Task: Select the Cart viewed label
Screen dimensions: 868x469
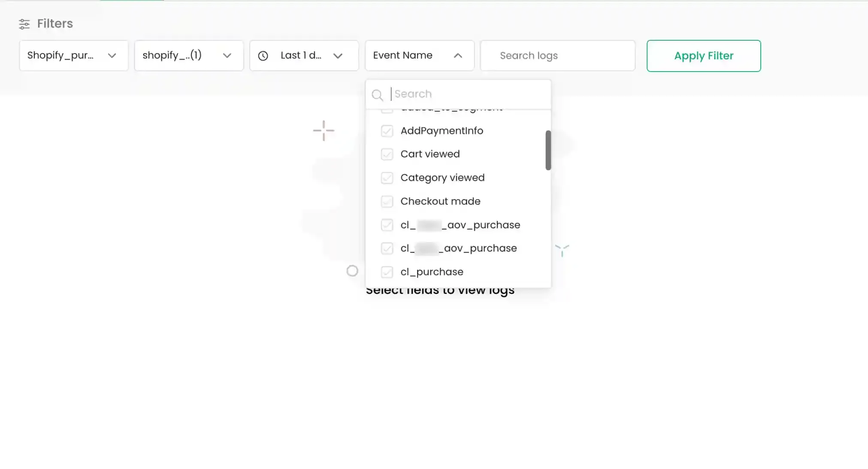Action: 430,154
